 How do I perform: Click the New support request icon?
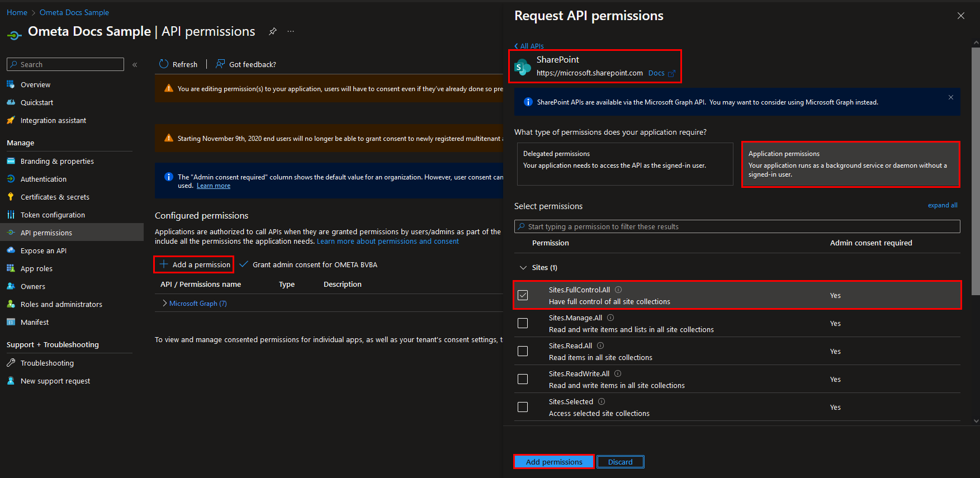tap(11, 381)
